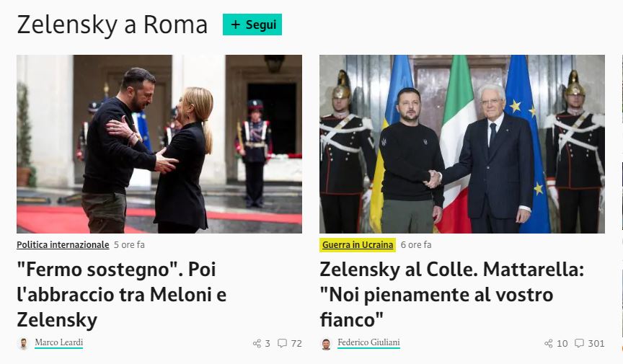Follow the Zelensky a Roma topic with Segui

point(252,25)
